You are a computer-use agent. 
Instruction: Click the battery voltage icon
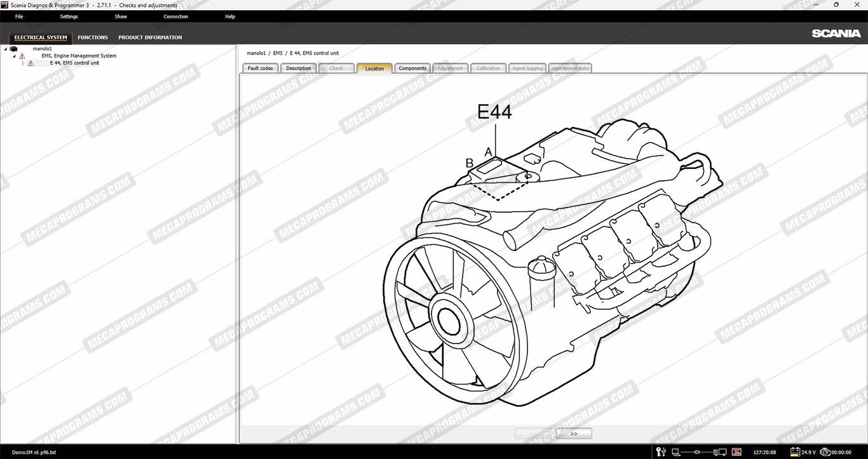pos(794,452)
